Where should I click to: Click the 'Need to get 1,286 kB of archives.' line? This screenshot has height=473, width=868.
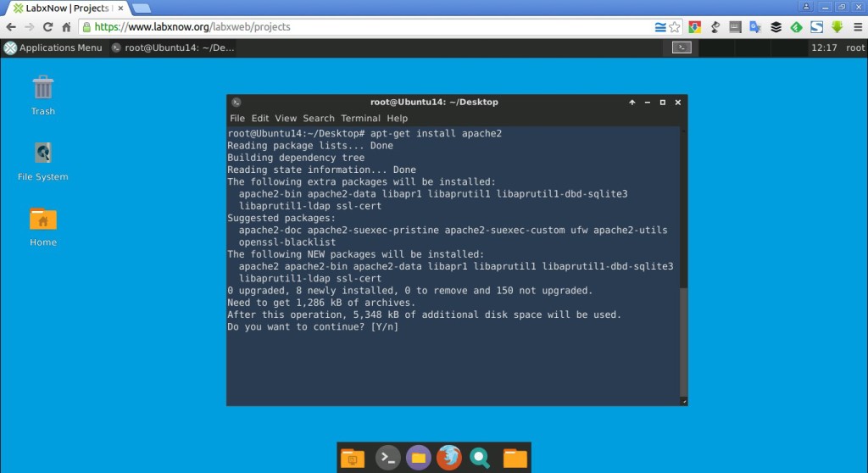tap(321, 303)
